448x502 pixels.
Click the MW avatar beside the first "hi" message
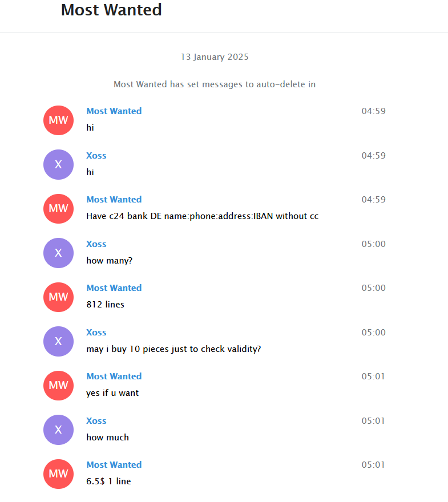point(58,120)
